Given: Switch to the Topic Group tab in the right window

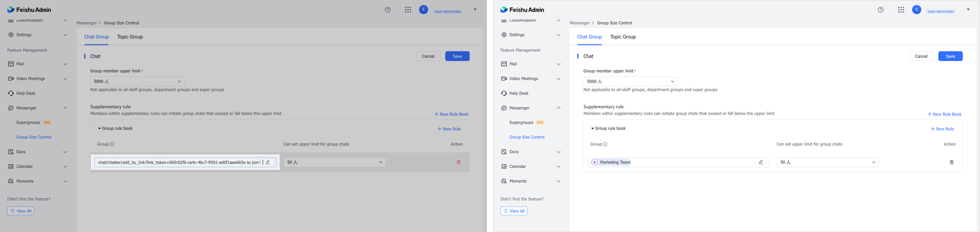Looking at the screenshot, I should pos(623,37).
